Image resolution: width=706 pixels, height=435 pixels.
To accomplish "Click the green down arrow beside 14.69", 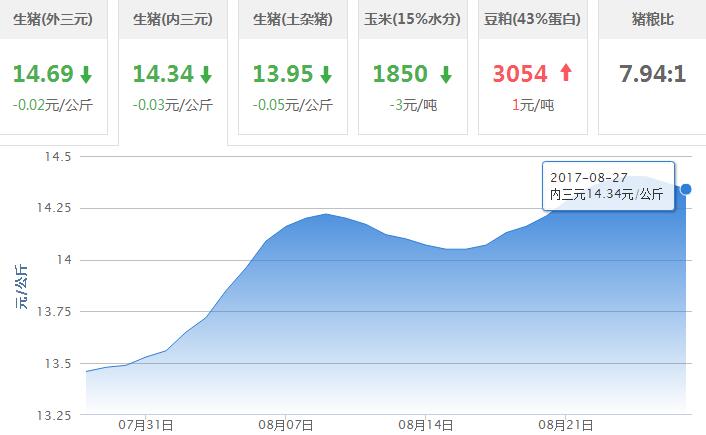I will coord(86,74).
